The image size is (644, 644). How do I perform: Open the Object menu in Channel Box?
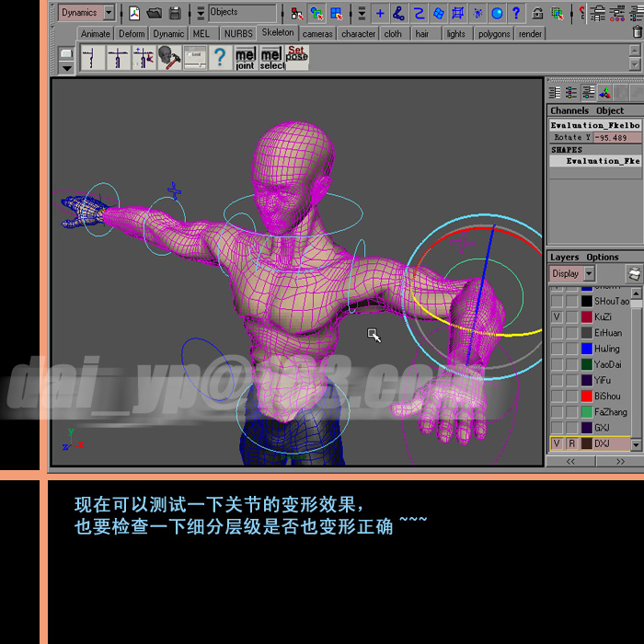point(609,110)
